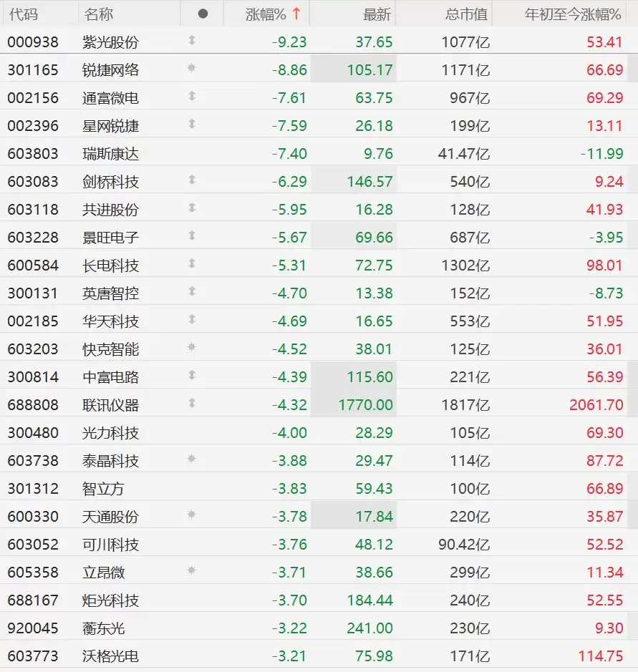Image resolution: width=638 pixels, height=672 pixels.
Task: Click the star marker in 锐捷网络 row
Action: point(192,68)
